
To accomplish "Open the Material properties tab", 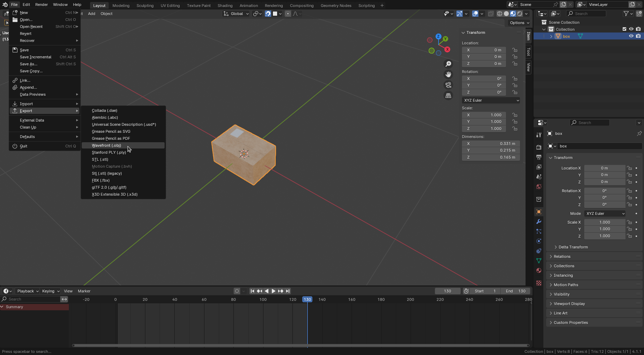I will [539, 270].
